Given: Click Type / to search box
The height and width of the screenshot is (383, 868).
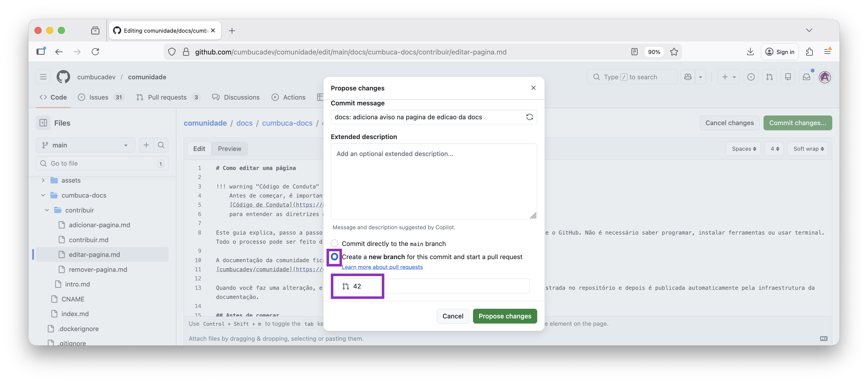Looking at the screenshot, I should point(632,77).
